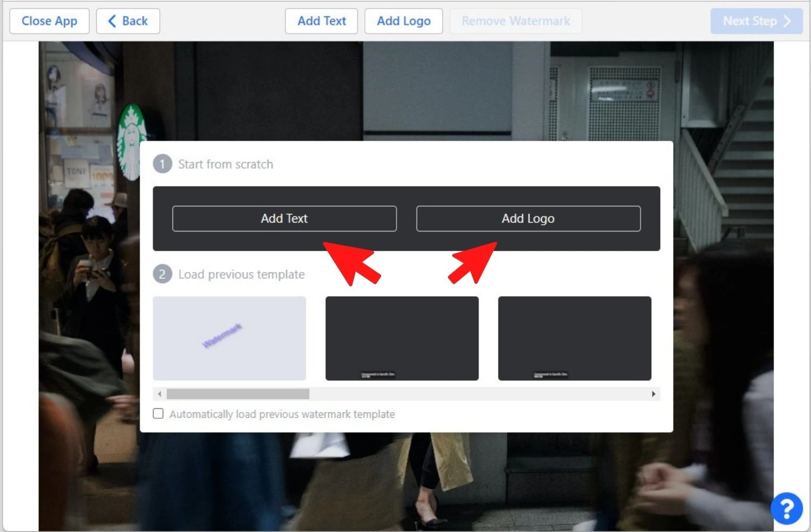Go to Next Step

click(x=757, y=21)
